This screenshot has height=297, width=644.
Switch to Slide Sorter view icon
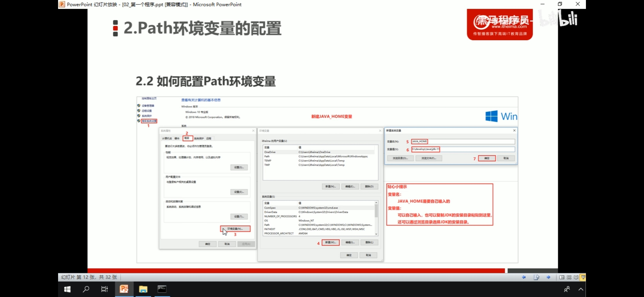coord(569,277)
